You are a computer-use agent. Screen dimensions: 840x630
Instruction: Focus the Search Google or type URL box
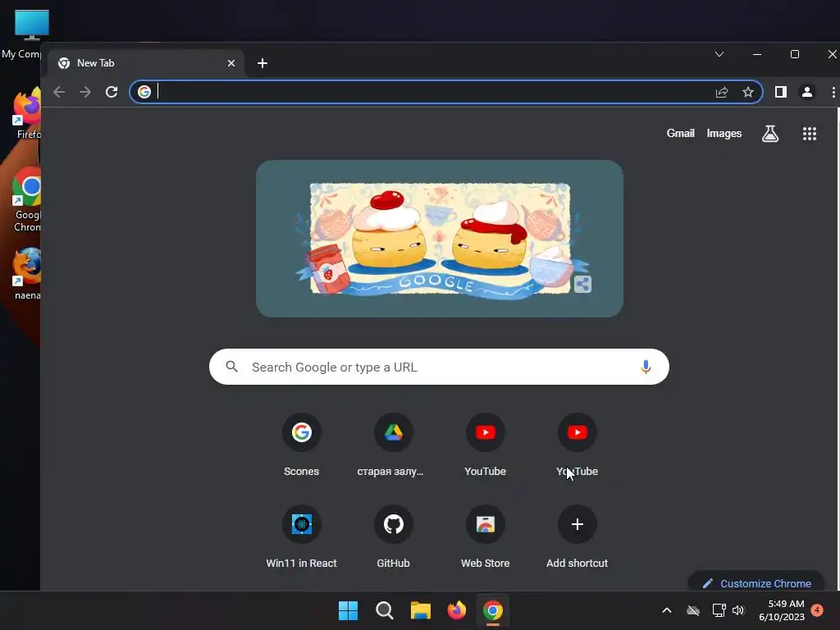tap(440, 367)
